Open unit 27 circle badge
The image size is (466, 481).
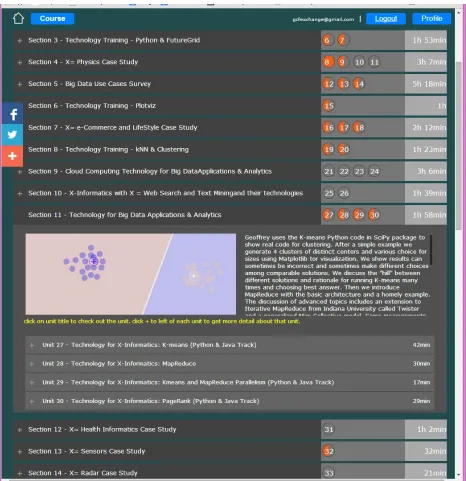(328, 215)
